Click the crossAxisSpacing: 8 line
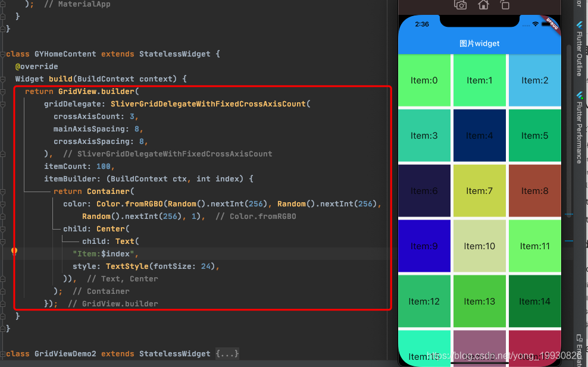 click(x=101, y=142)
